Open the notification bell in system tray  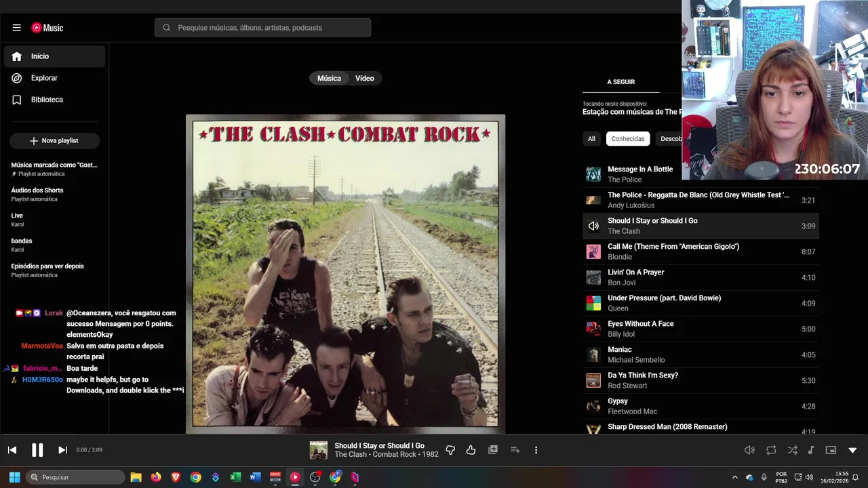[x=855, y=477]
